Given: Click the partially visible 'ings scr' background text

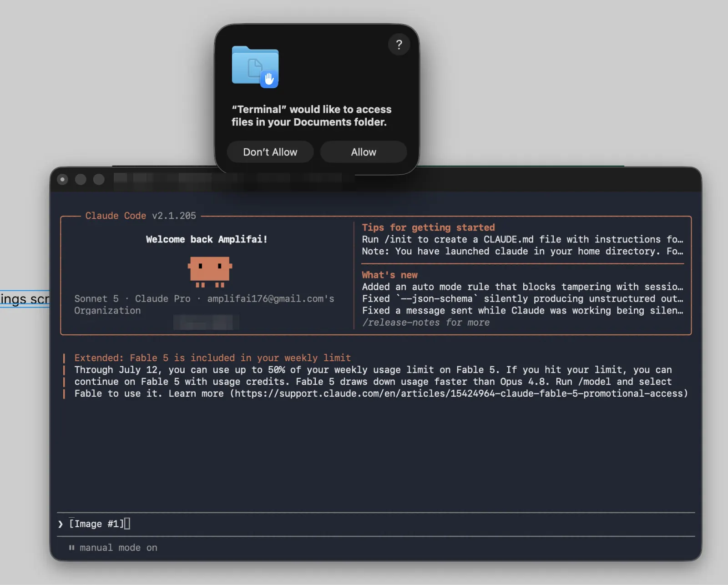Looking at the screenshot, I should [x=25, y=299].
